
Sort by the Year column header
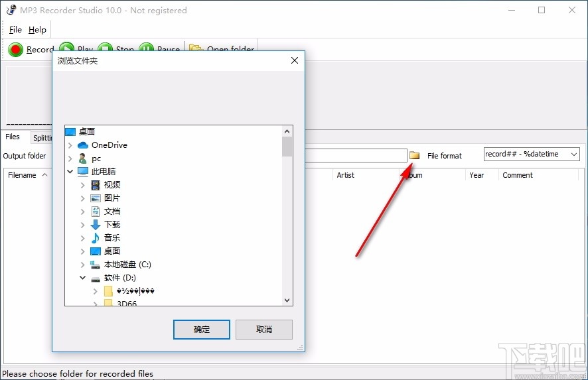pos(482,175)
